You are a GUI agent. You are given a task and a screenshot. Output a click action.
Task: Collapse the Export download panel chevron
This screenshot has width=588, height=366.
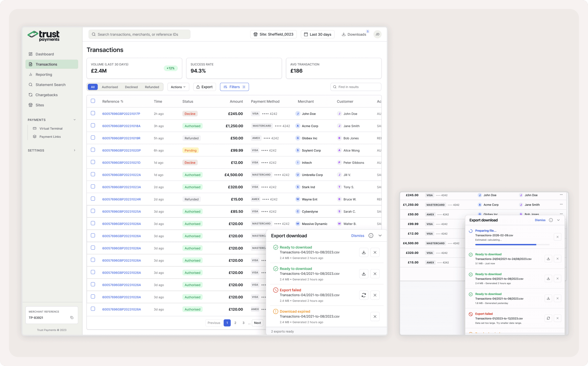(x=380, y=236)
